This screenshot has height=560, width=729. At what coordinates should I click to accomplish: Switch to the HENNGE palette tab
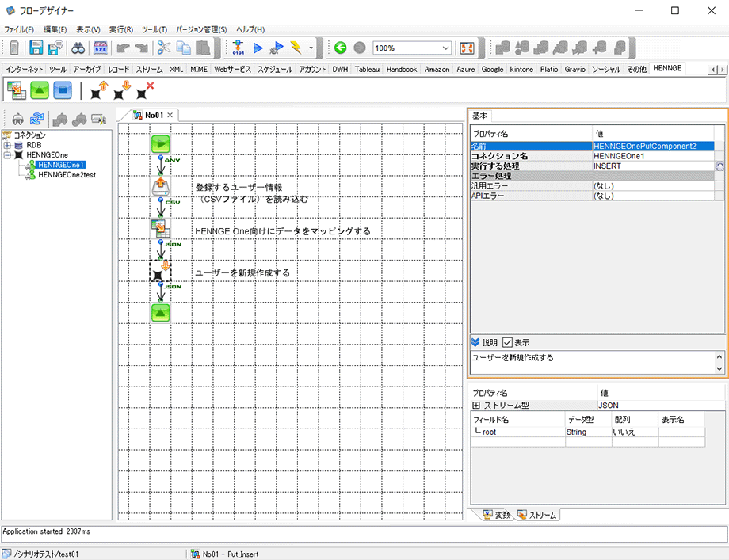click(x=667, y=68)
